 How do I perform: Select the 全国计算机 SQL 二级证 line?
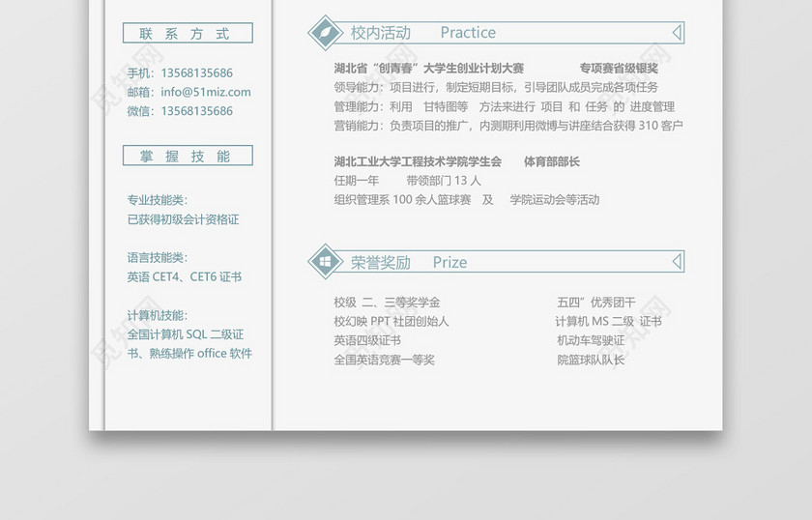coord(186,334)
